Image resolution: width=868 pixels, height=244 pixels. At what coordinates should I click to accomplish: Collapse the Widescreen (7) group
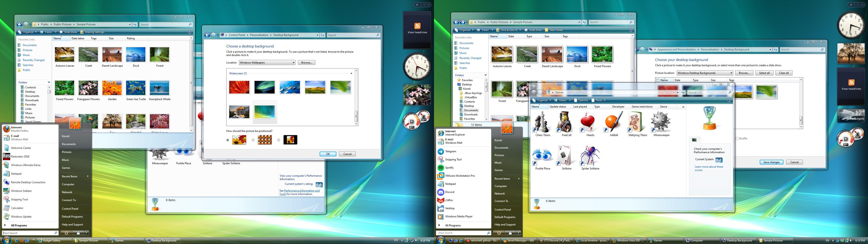tap(351, 73)
